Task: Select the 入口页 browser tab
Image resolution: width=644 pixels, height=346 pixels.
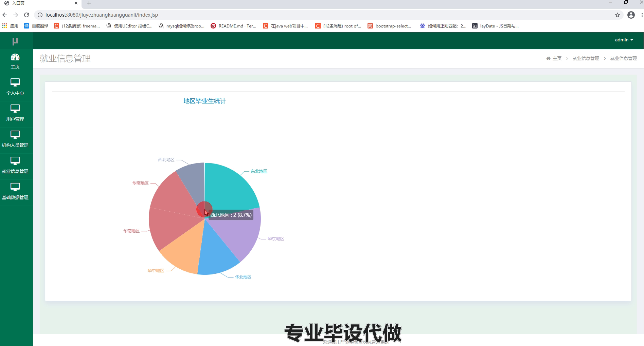Action: (41, 3)
